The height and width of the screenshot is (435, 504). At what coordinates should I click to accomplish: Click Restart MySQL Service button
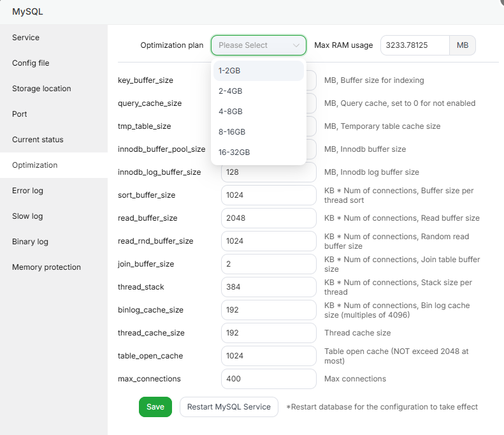[229, 407]
